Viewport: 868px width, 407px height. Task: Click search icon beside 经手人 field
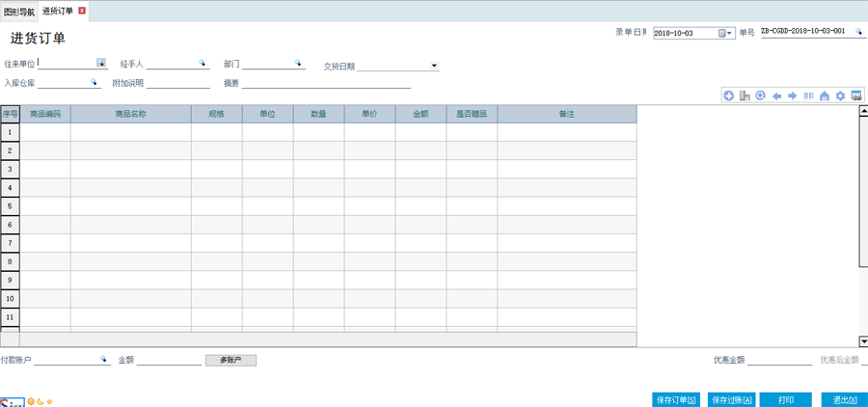click(203, 63)
